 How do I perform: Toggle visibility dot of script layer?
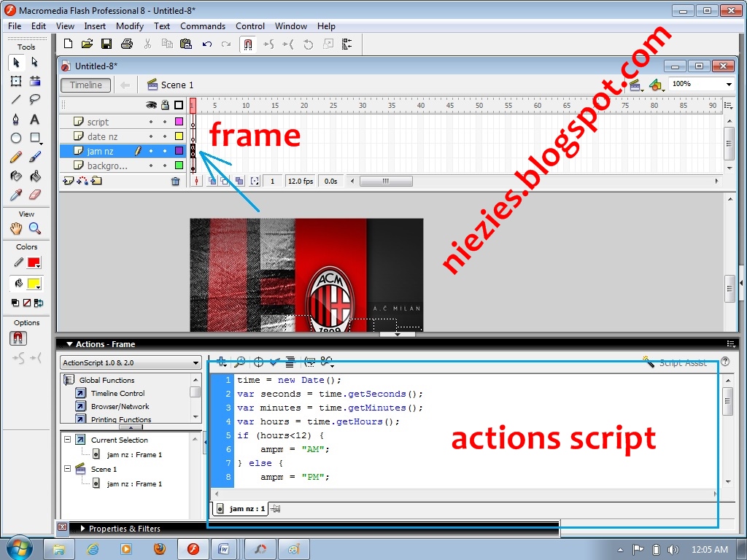151,122
